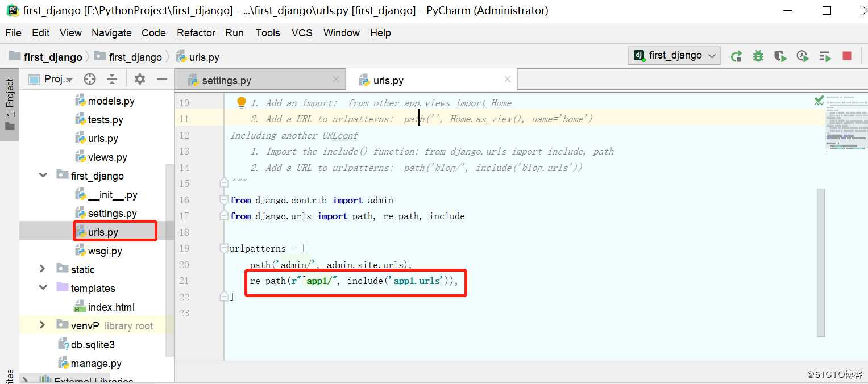Select urls.py below tests.py in tree
Viewport: 868px width, 384px height.
click(97, 139)
